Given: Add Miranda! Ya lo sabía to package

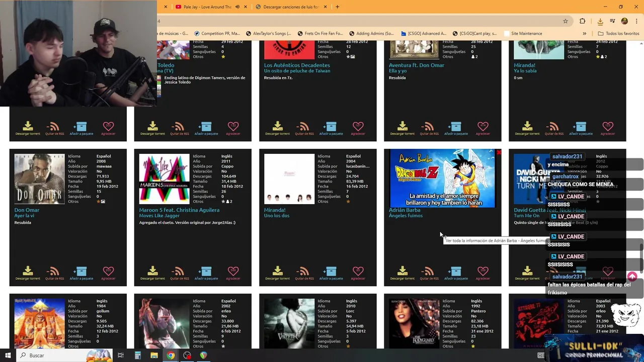Looking at the screenshot, I should coord(580,128).
